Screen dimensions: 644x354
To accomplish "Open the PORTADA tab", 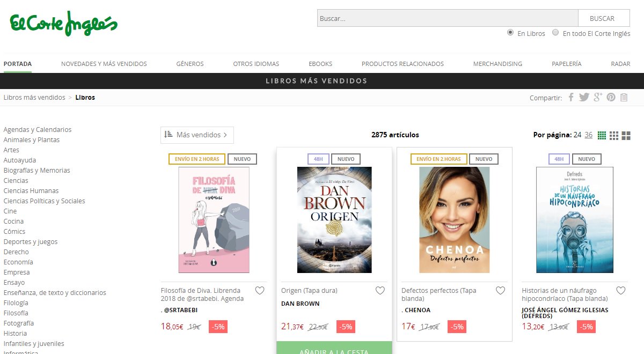I will point(18,64).
